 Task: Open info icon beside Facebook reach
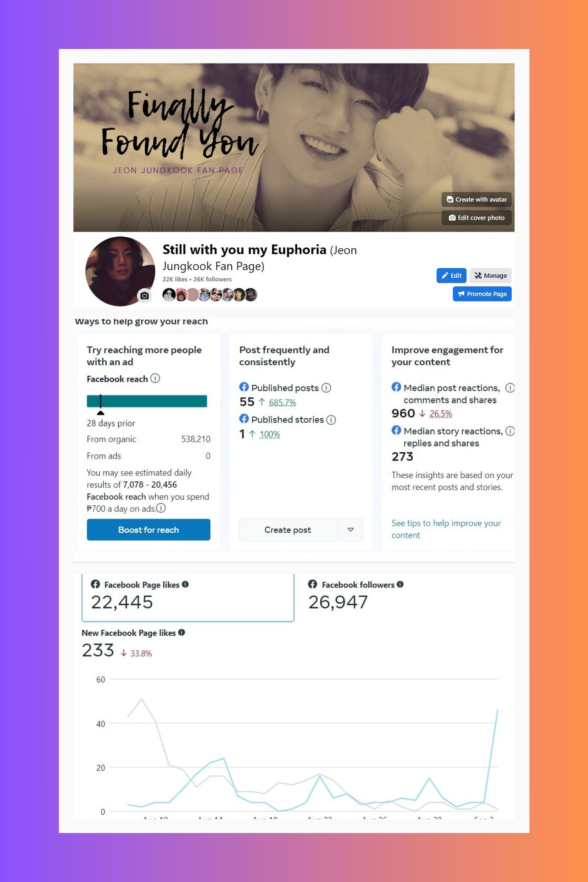pyautogui.click(x=155, y=378)
